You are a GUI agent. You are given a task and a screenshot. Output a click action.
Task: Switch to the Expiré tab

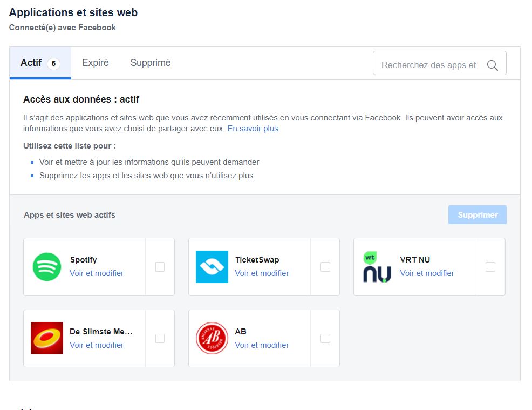click(x=96, y=63)
